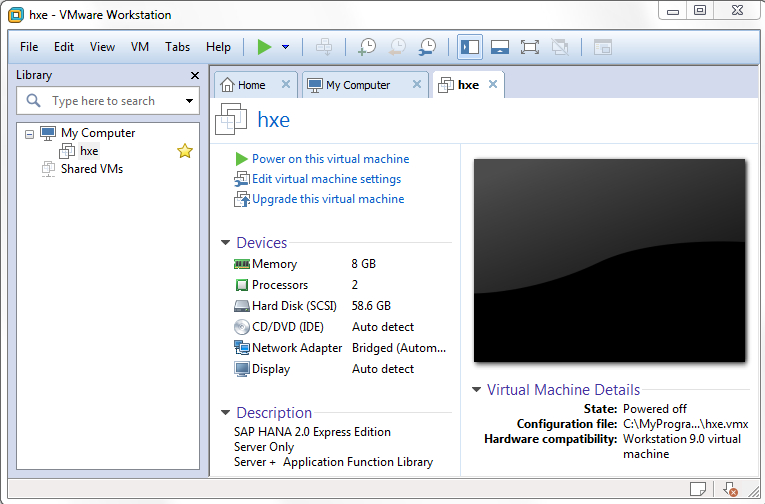Viewport: 765px width, 504px height.
Task: Select Shared VMs in the library
Action: pos(92,169)
